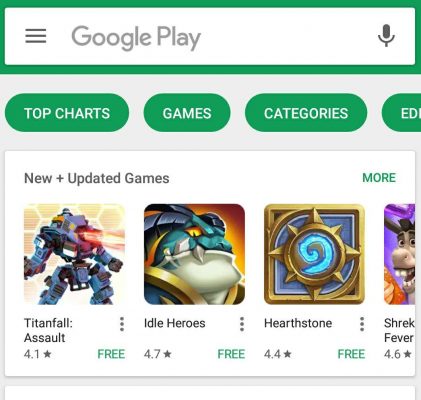Open the Titanfall: Assault game icon
The image size is (421, 400).
[74, 254]
